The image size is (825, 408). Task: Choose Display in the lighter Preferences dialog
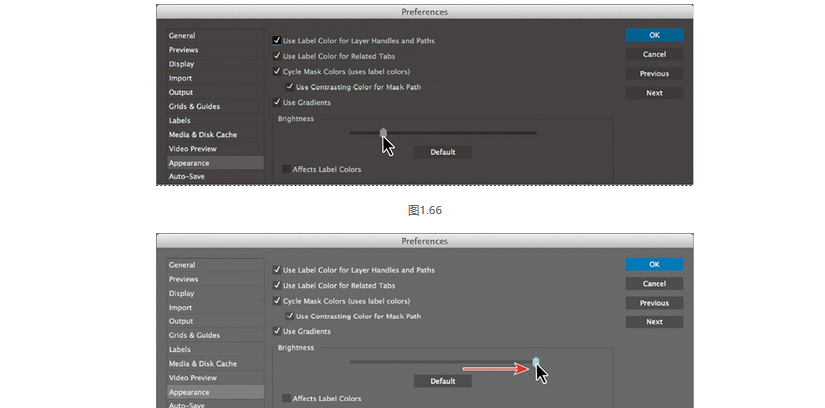[x=215, y=294]
